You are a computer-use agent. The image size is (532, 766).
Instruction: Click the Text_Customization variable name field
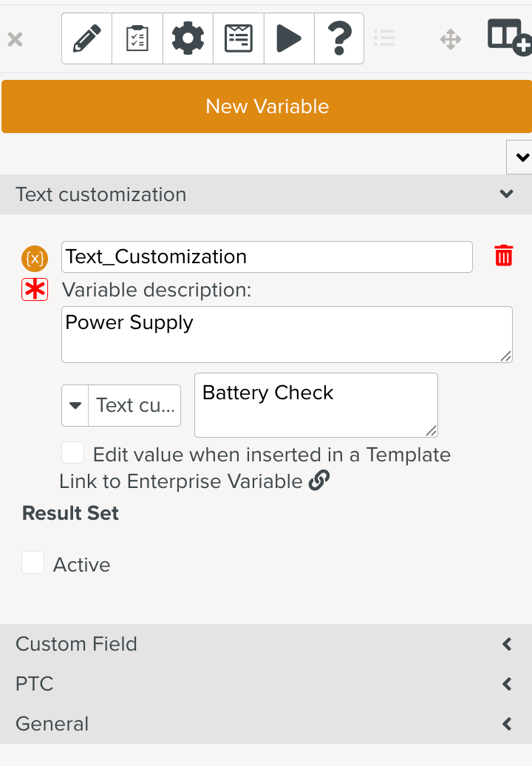tap(267, 257)
